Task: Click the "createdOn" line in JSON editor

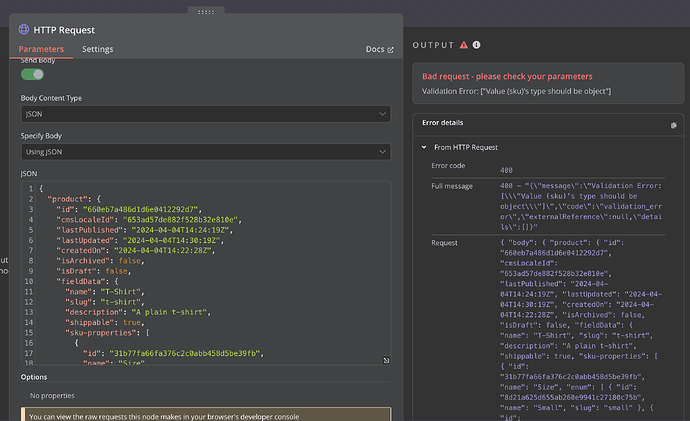Action: [136, 250]
